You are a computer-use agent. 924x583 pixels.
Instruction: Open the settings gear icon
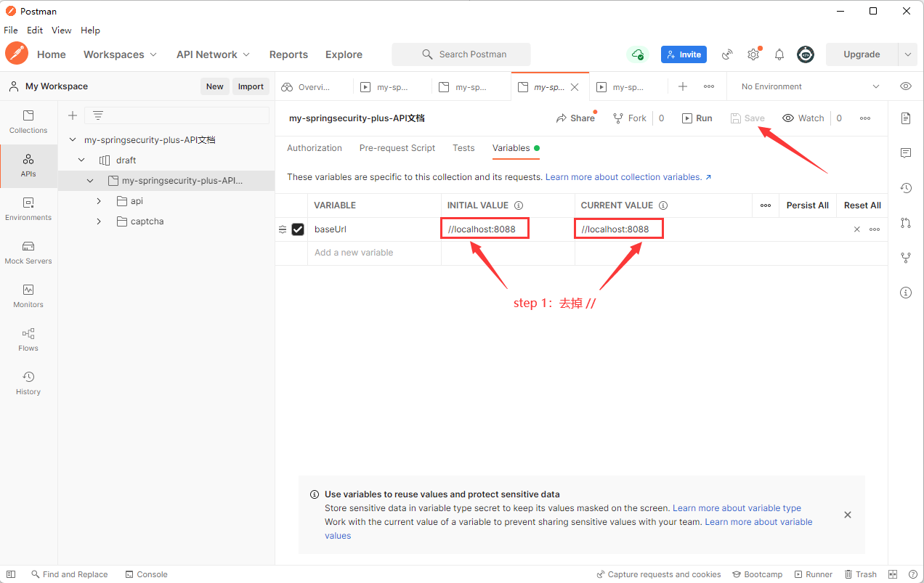(753, 54)
